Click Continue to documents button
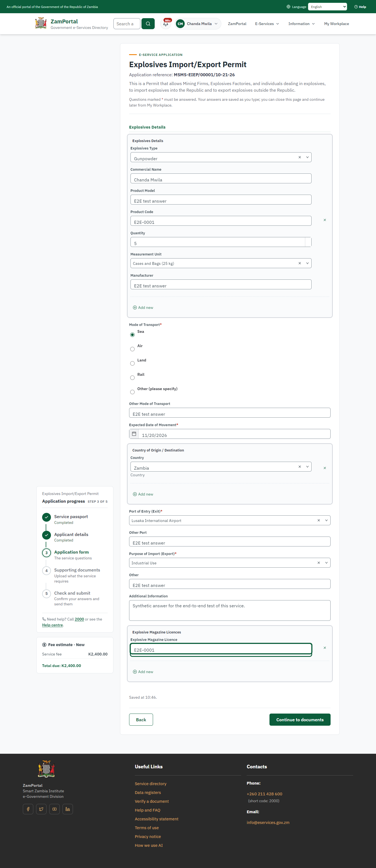The width and height of the screenshot is (376, 868). tap(300, 719)
